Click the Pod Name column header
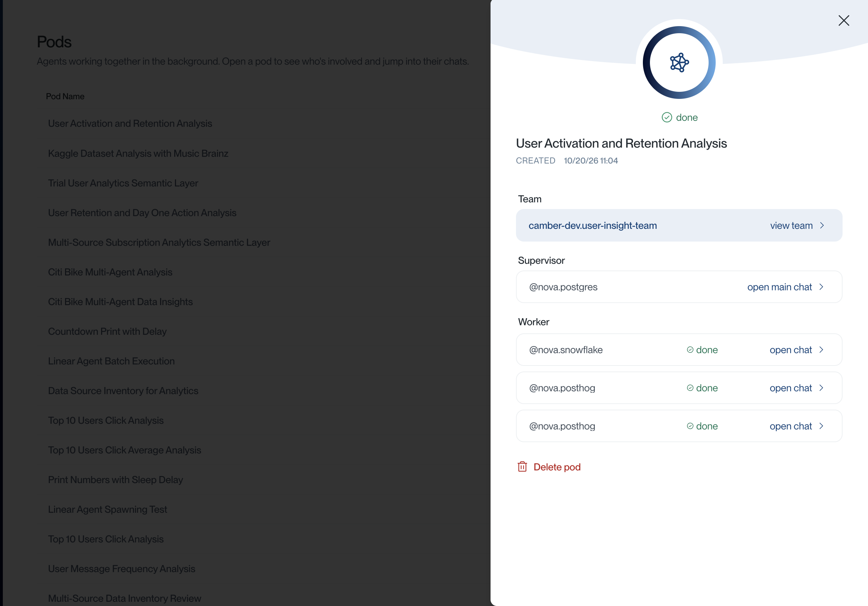The image size is (868, 606). tap(65, 96)
